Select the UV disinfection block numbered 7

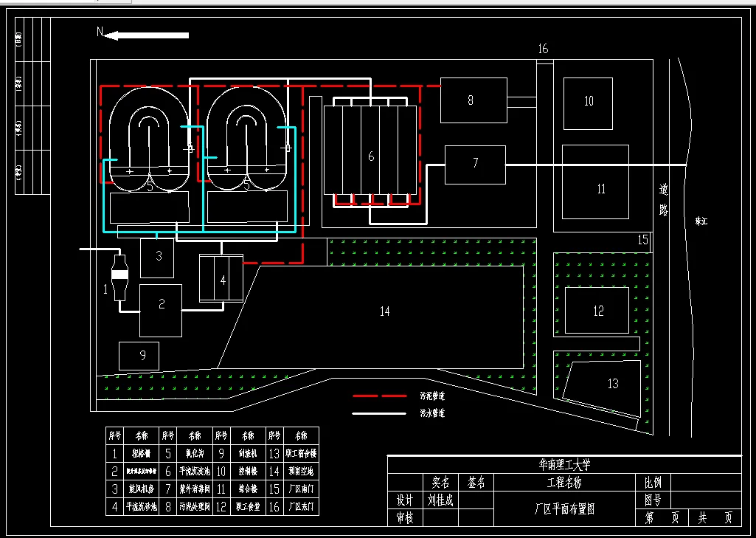coord(475,165)
